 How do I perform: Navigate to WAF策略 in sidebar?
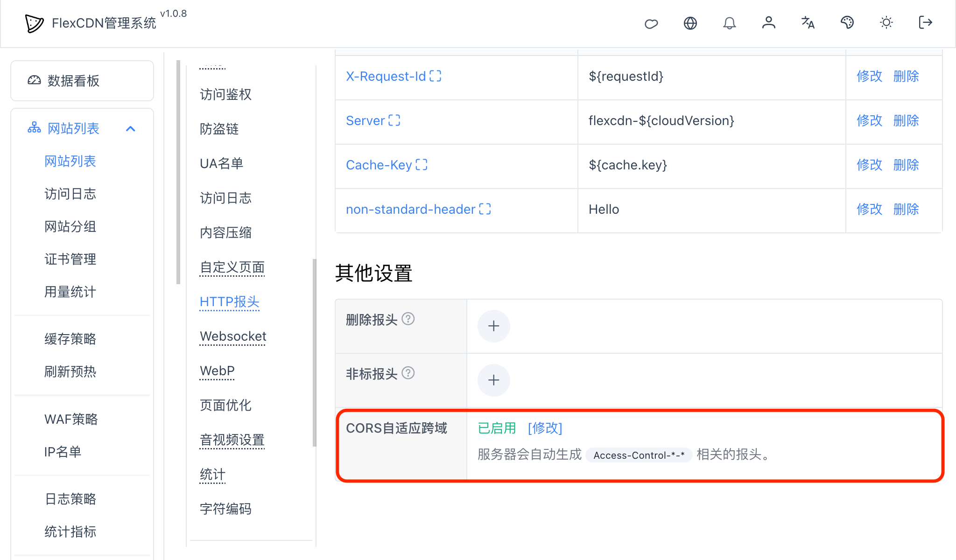tap(70, 419)
